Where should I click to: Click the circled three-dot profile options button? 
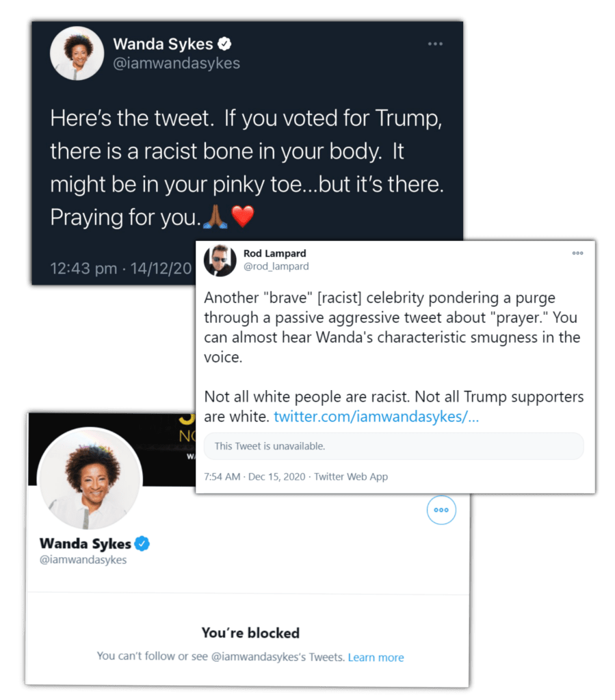coord(441,510)
